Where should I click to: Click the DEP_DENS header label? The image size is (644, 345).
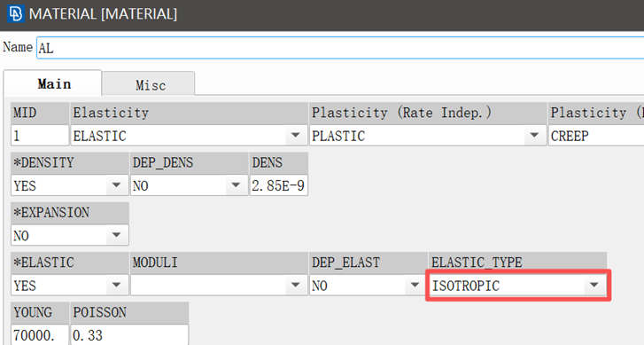point(163,163)
